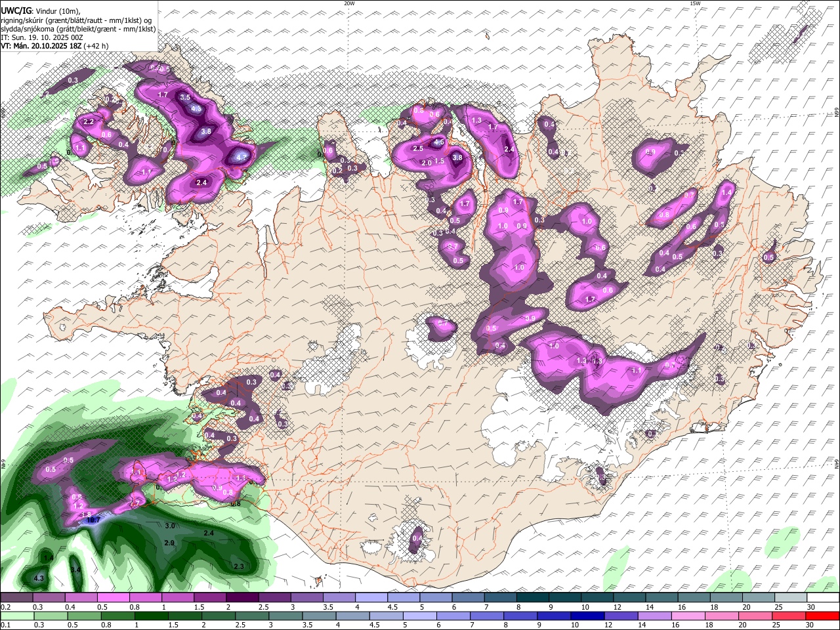
Task: Pick snow legend swatch between 1 and 1.5
Action: (x=178, y=598)
